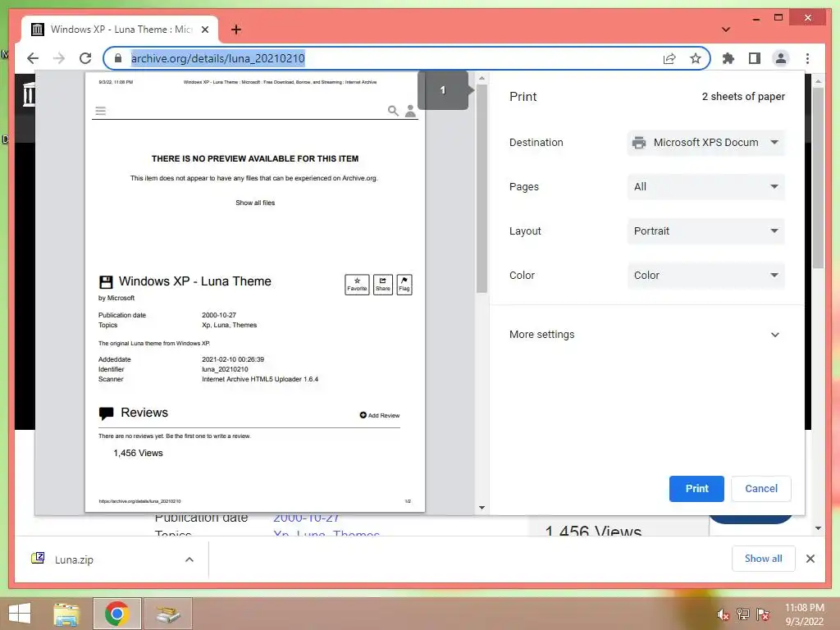Close the downloads bar
840x630 pixels.
pyautogui.click(x=810, y=559)
